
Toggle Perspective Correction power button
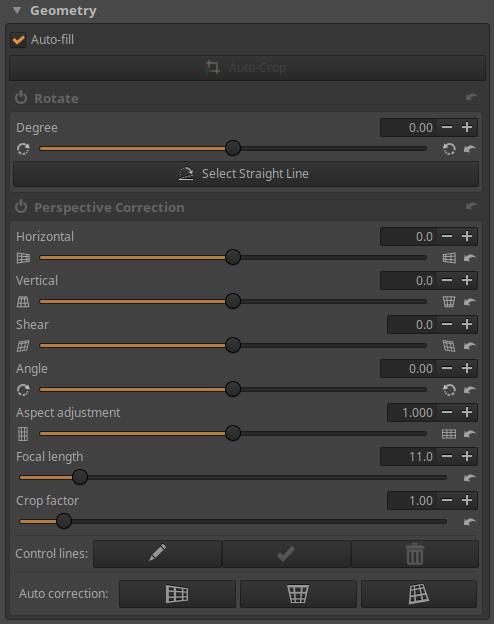pos(21,207)
